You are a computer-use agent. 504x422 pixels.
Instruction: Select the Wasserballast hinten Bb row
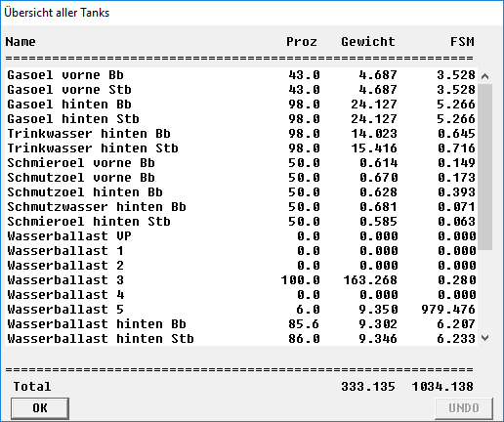[241, 324]
